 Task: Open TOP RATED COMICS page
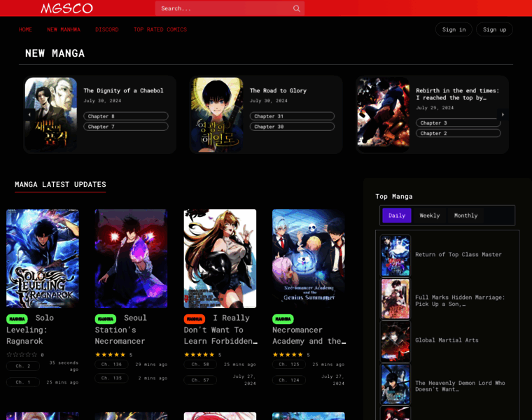(160, 29)
